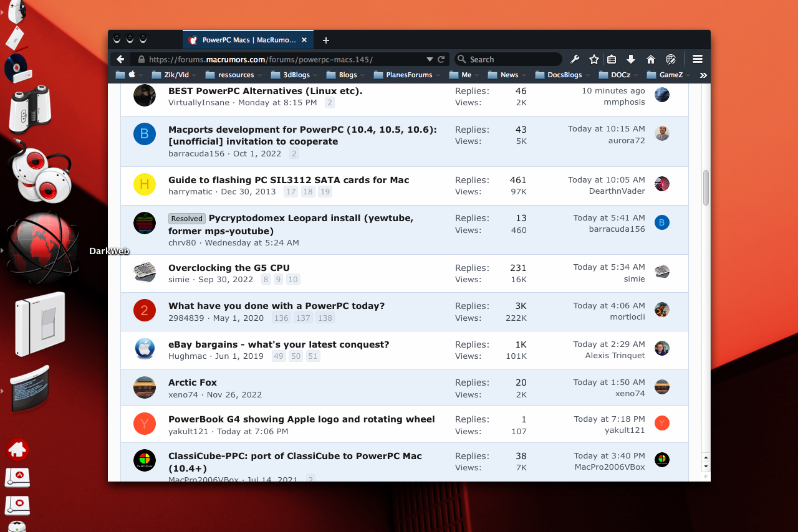Click the globe add-on toolbar icon
Image resolution: width=798 pixels, height=532 pixels.
[671, 59]
